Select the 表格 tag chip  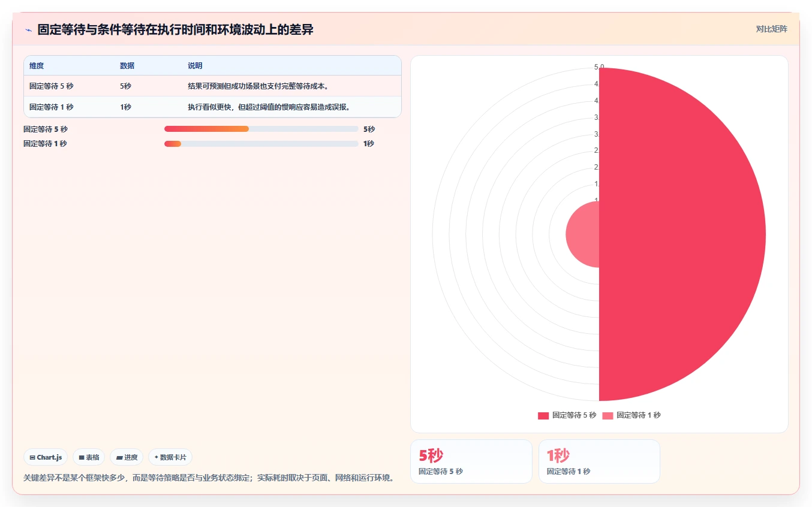point(89,457)
